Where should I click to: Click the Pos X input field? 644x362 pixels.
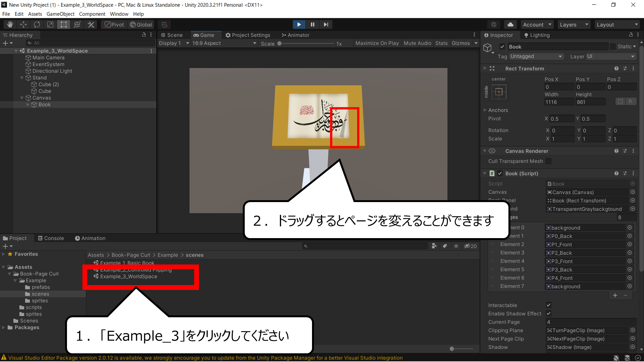coord(559,87)
